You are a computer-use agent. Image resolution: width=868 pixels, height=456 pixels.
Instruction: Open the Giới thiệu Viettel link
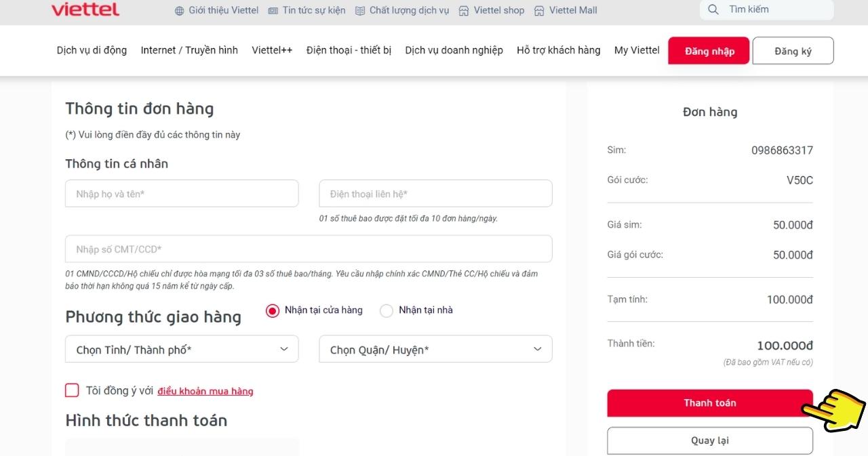(x=224, y=10)
